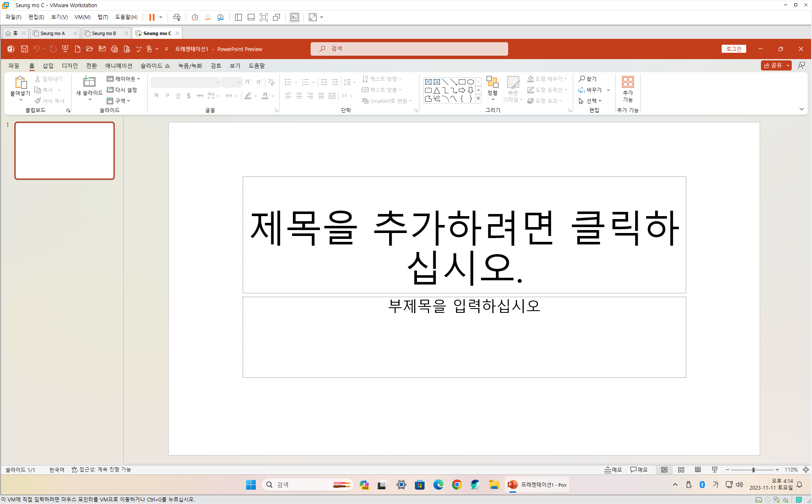Select the oval shape in shapes gallery
This screenshot has height=504, width=812.
[x=470, y=82]
